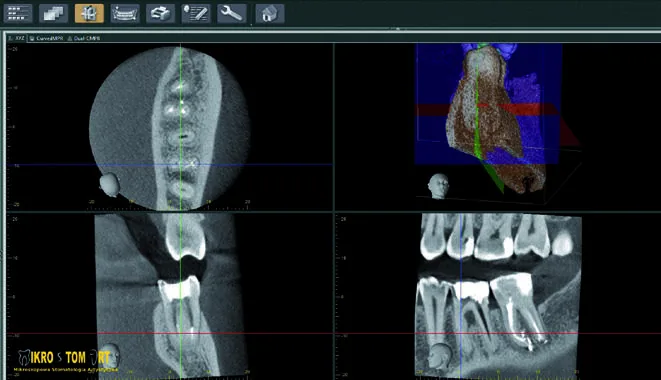Select the stacked image slices icon
The image size is (661, 380).
tap(53, 13)
